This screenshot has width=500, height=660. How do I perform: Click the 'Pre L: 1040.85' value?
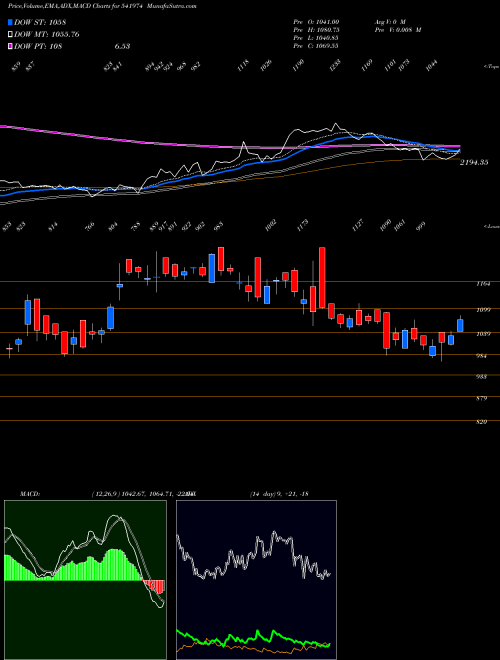pyautogui.click(x=316, y=37)
